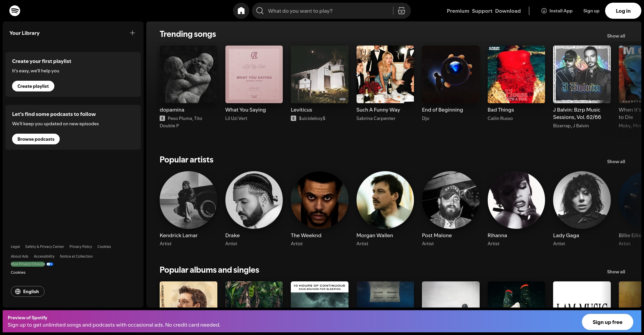Open Download from the navigation bar
Screen dimensions: 644x335
click(507, 10)
